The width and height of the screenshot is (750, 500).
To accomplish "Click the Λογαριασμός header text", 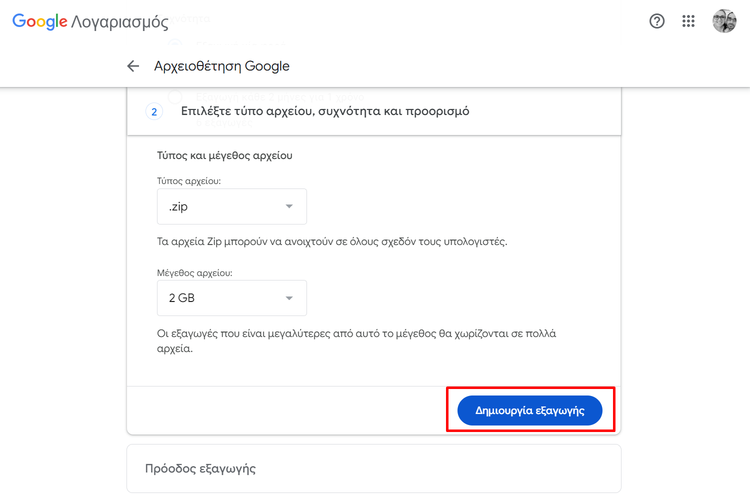I will pyautogui.click(x=120, y=22).
